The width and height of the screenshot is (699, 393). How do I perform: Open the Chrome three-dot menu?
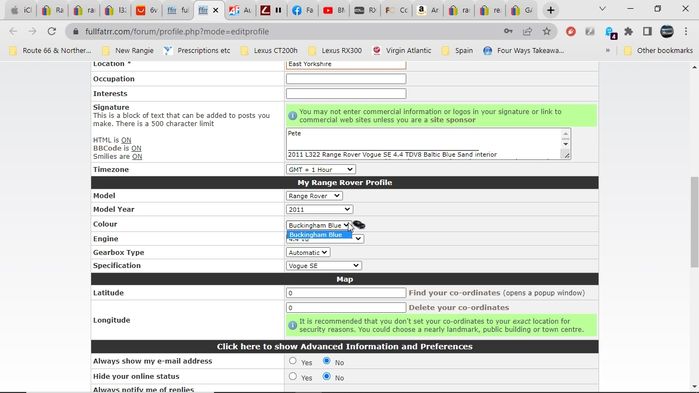[x=686, y=31]
